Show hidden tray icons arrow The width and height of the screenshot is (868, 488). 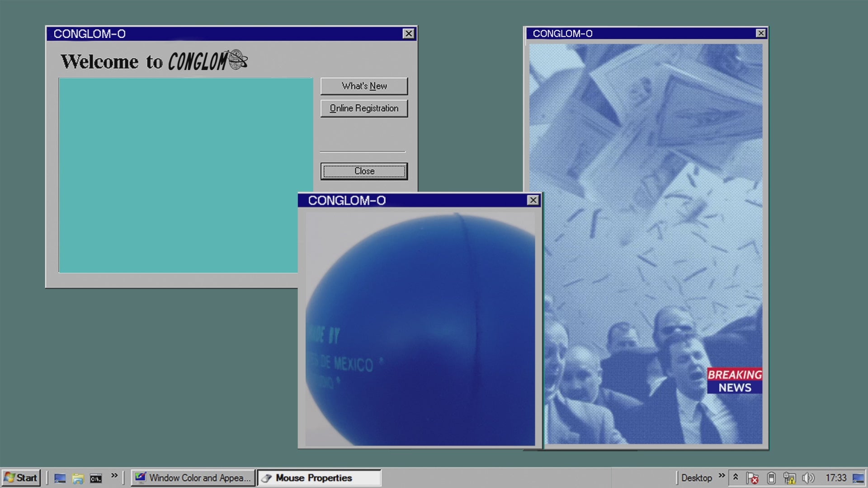point(736,477)
